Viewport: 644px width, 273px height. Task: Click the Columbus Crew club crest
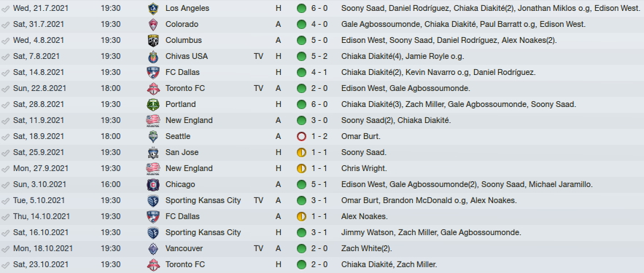click(x=153, y=40)
